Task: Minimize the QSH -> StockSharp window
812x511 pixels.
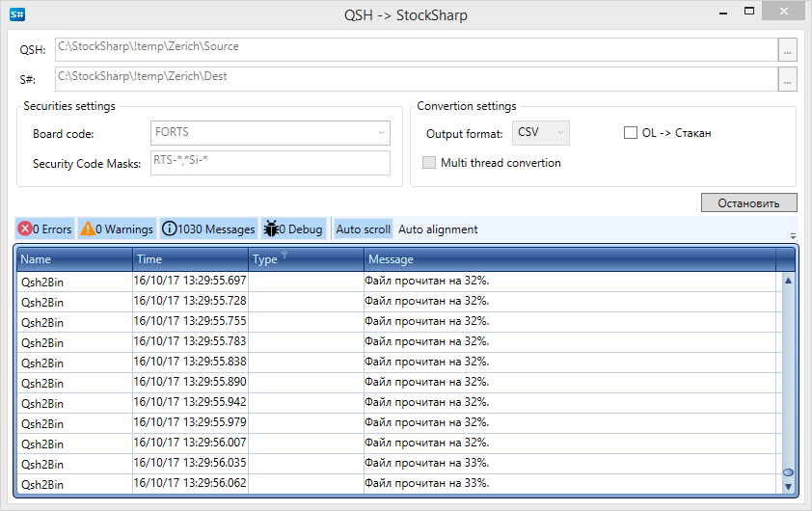Action: 723,13
